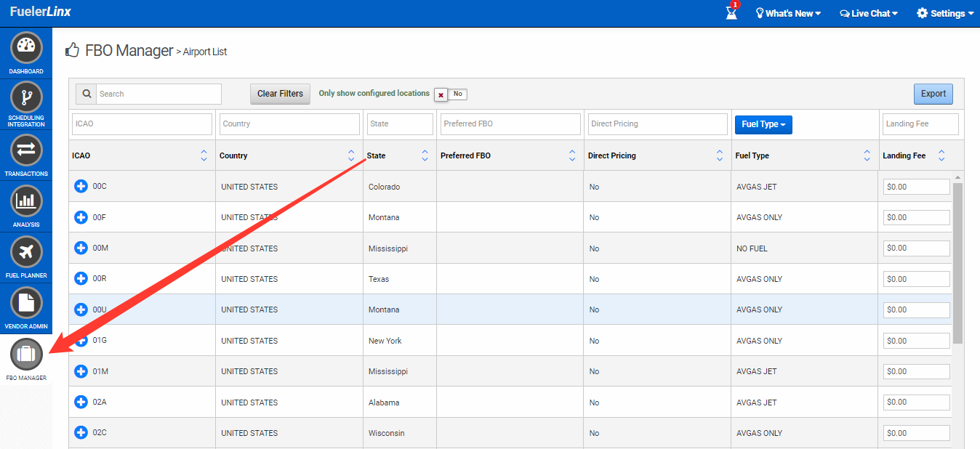Toggle Only show configured locations switch

point(450,94)
